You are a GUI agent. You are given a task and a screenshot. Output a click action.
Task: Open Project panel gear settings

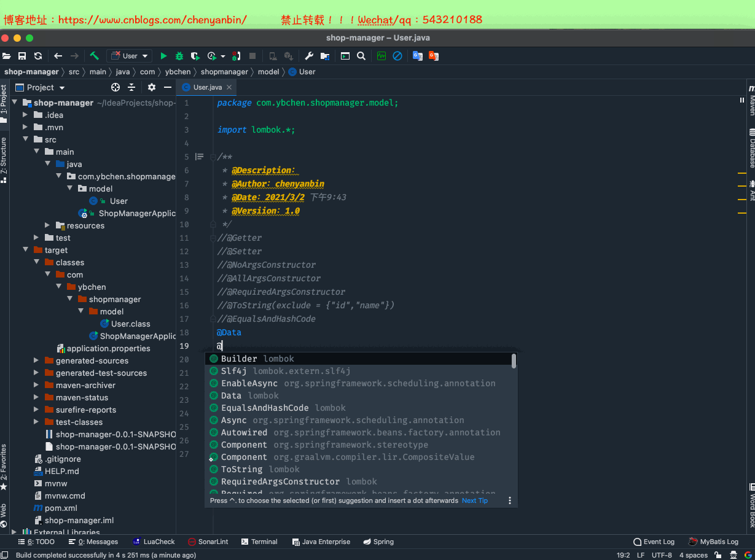152,87
